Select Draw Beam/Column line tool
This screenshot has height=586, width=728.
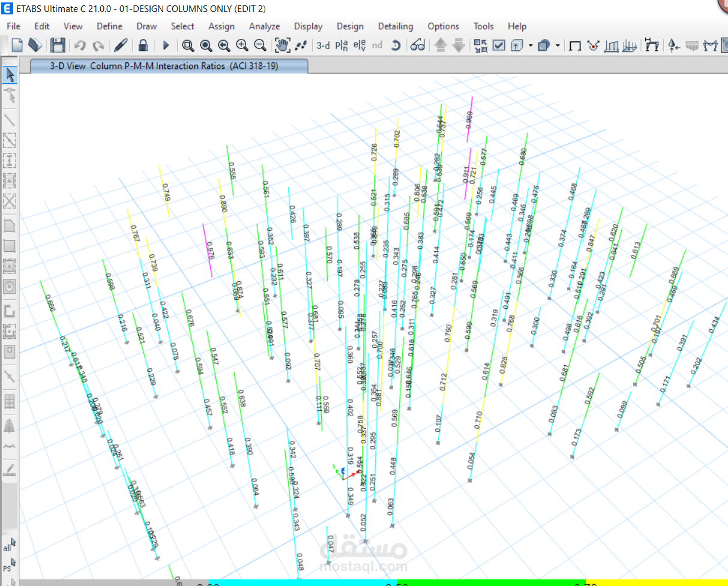(x=10, y=121)
